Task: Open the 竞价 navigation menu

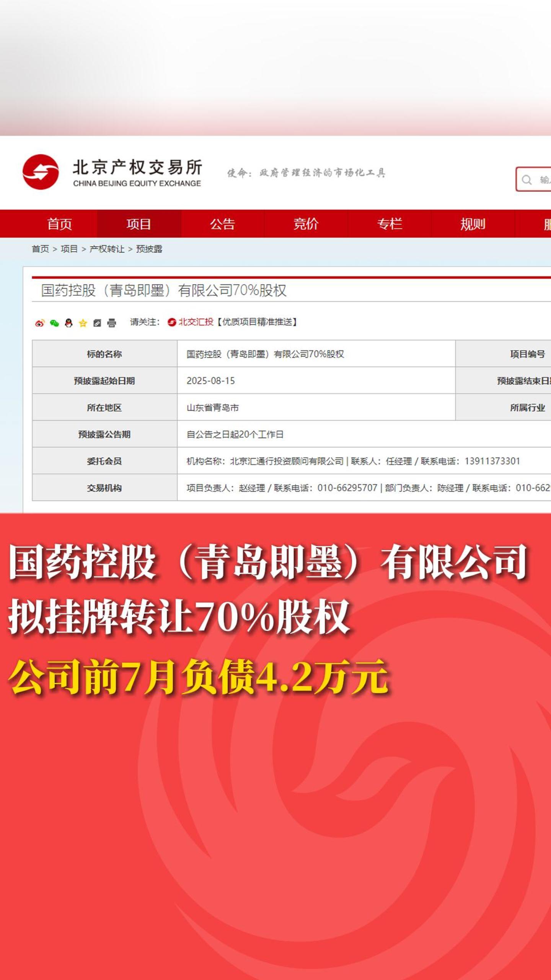Action: (306, 224)
